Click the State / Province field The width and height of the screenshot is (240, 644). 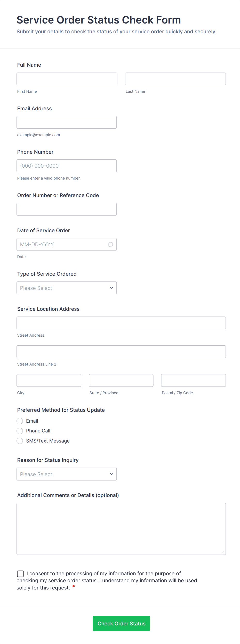(121, 381)
